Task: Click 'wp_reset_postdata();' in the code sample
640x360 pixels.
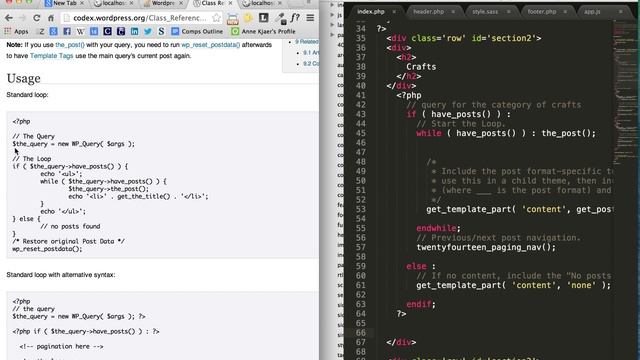Action: pyautogui.click(x=47, y=249)
